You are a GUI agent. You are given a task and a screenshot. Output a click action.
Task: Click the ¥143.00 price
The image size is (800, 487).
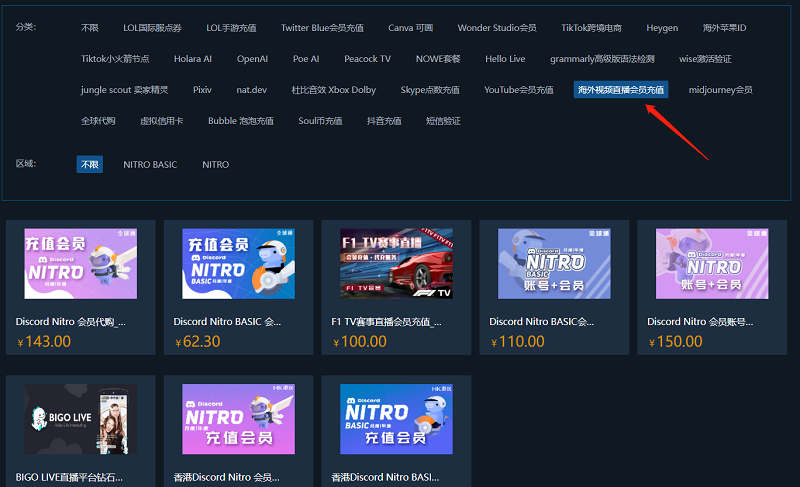click(x=44, y=342)
